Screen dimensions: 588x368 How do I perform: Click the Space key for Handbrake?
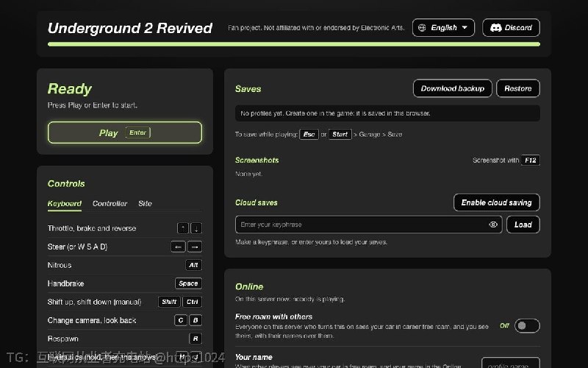point(188,283)
